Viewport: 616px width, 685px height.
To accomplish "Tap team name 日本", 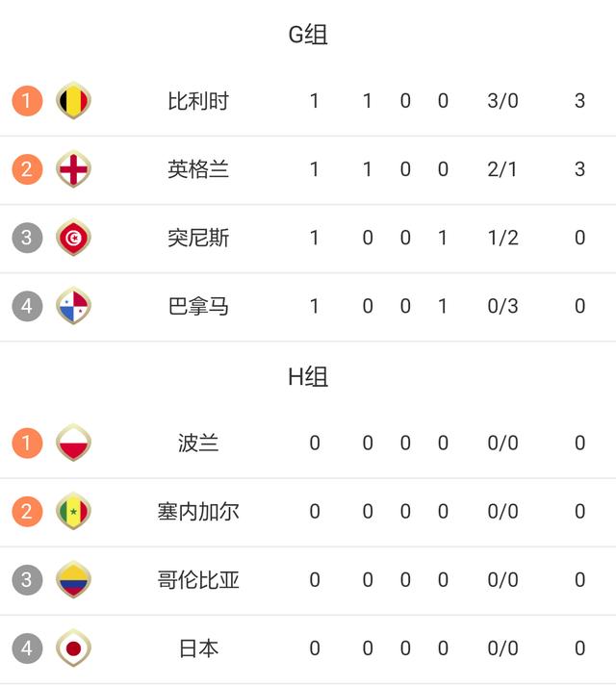I will 198,647.
